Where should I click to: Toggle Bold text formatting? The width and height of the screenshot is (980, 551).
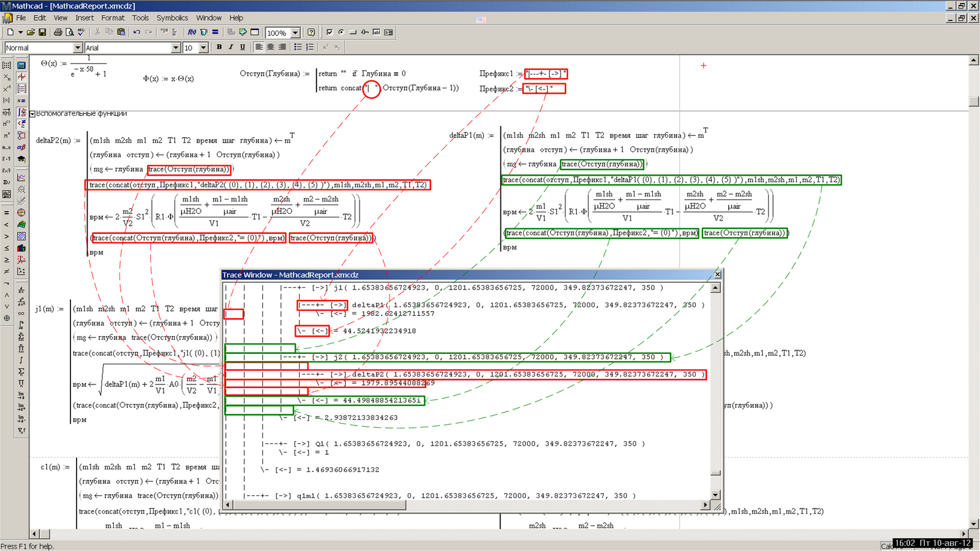pos(219,47)
